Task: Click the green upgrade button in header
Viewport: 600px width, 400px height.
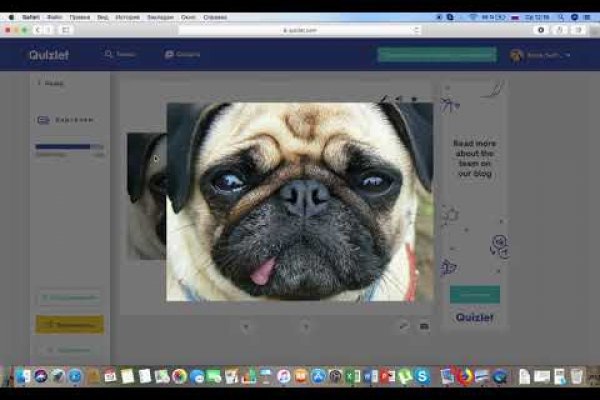Action: [x=436, y=55]
